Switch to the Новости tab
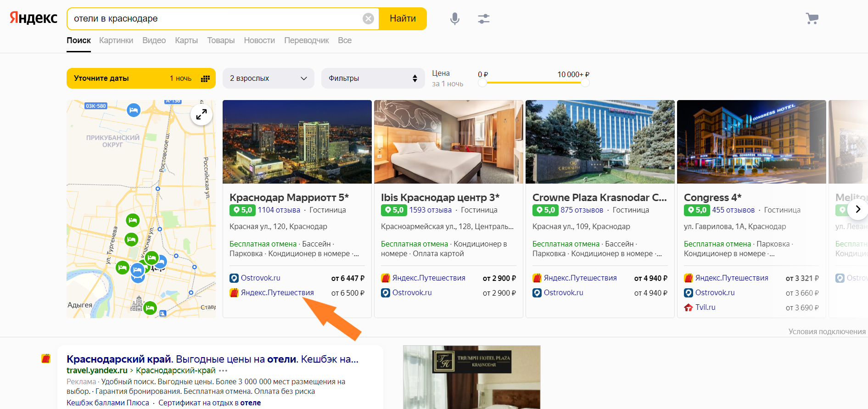The height and width of the screenshot is (409, 868). click(259, 40)
